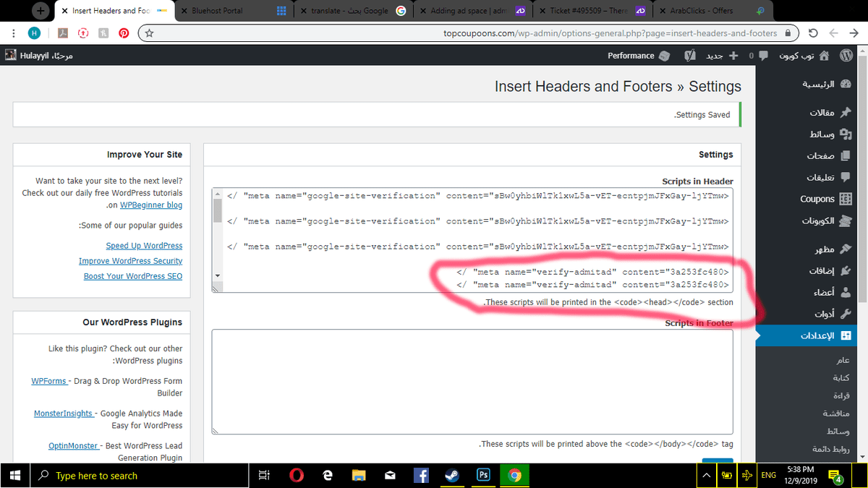868x488 pixels.
Task: Open the OptinMonster plugin link
Action: [75, 446]
